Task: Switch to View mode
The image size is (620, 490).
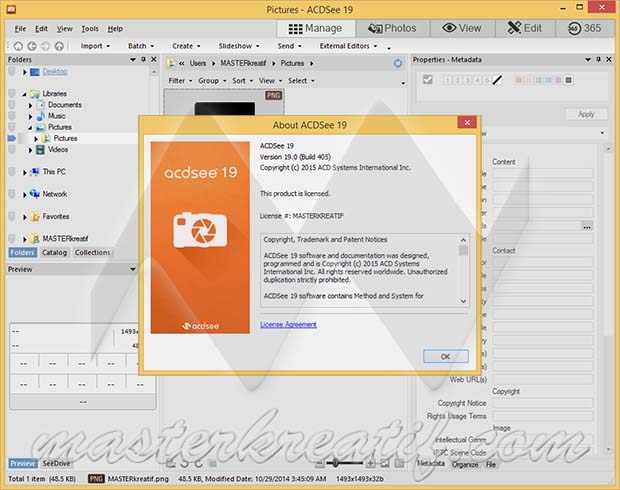Action: 462,28
